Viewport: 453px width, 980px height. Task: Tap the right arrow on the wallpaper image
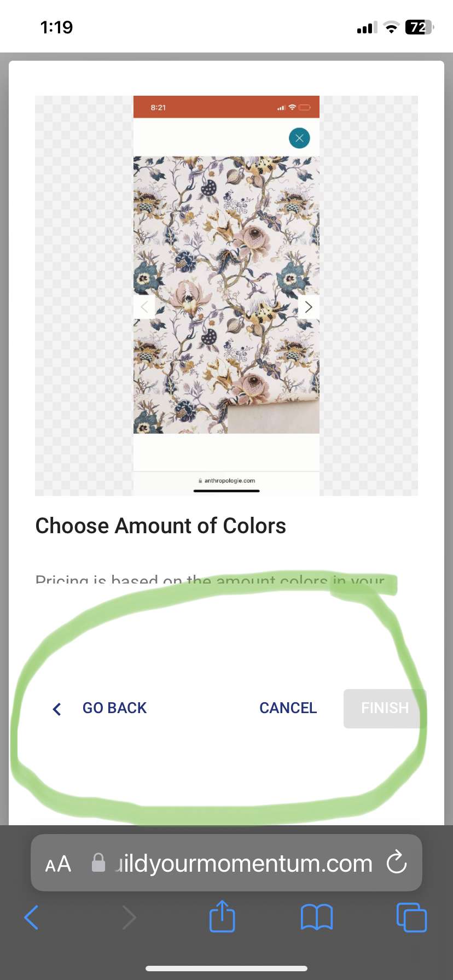pyautogui.click(x=309, y=307)
